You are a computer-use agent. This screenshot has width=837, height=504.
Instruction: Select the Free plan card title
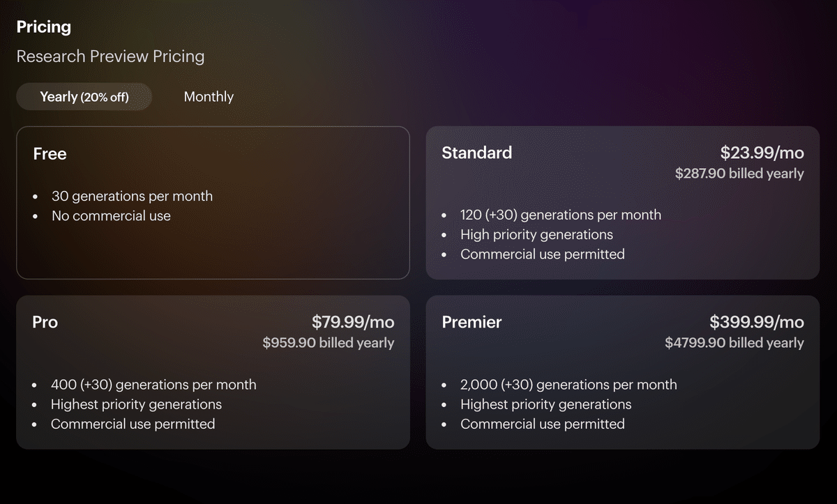point(50,154)
